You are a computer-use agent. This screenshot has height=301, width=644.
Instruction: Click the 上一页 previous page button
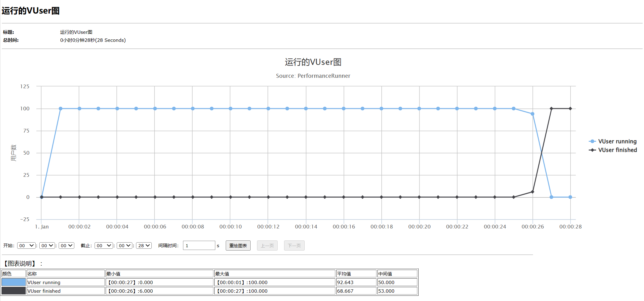tap(267, 245)
